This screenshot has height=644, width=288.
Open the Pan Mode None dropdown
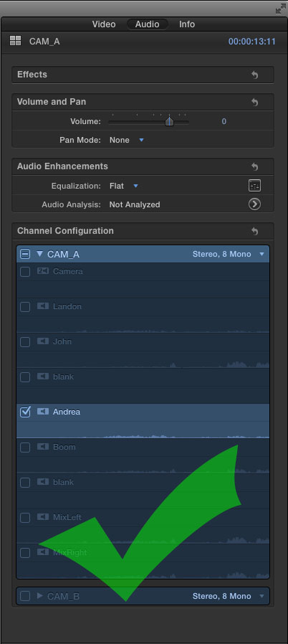[x=127, y=140]
